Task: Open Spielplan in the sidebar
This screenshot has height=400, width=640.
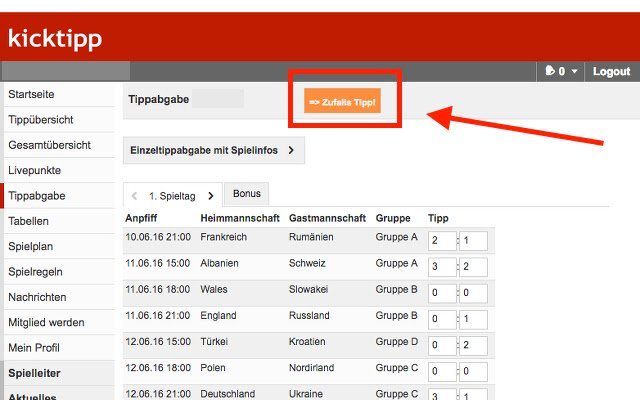Action: click(x=59, y=246)
